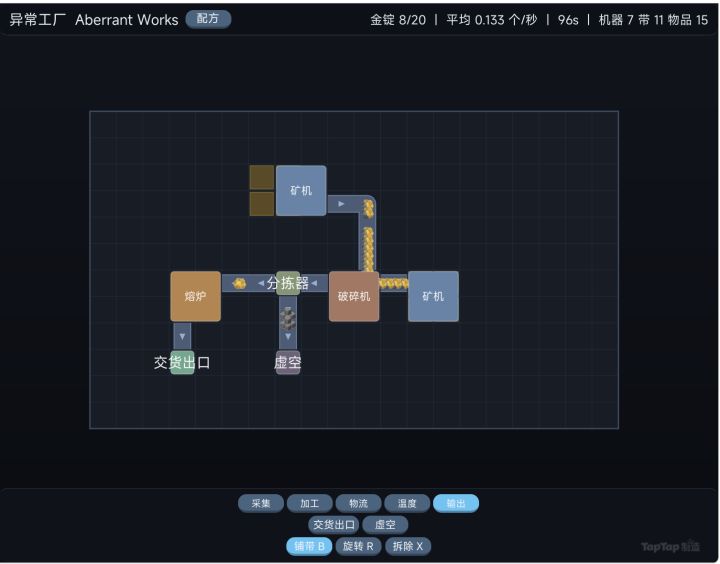
Task: Select the 熔炉 furnace machine
Action: [196, 296]
